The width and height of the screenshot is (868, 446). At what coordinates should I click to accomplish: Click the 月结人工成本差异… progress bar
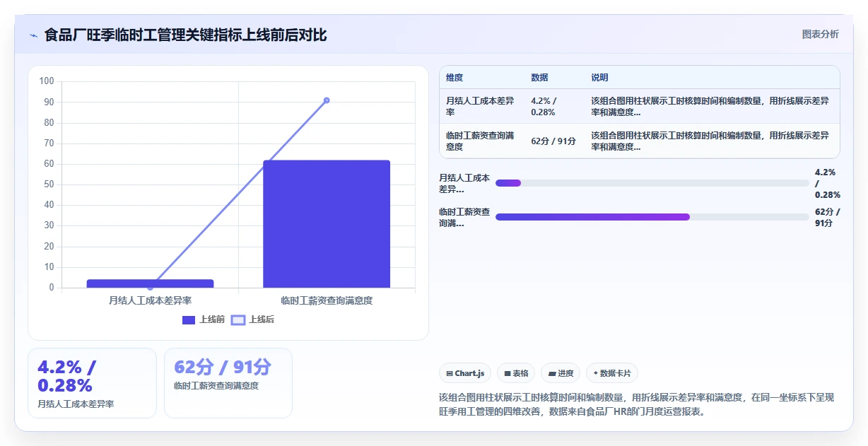click(x=652, y=183)
